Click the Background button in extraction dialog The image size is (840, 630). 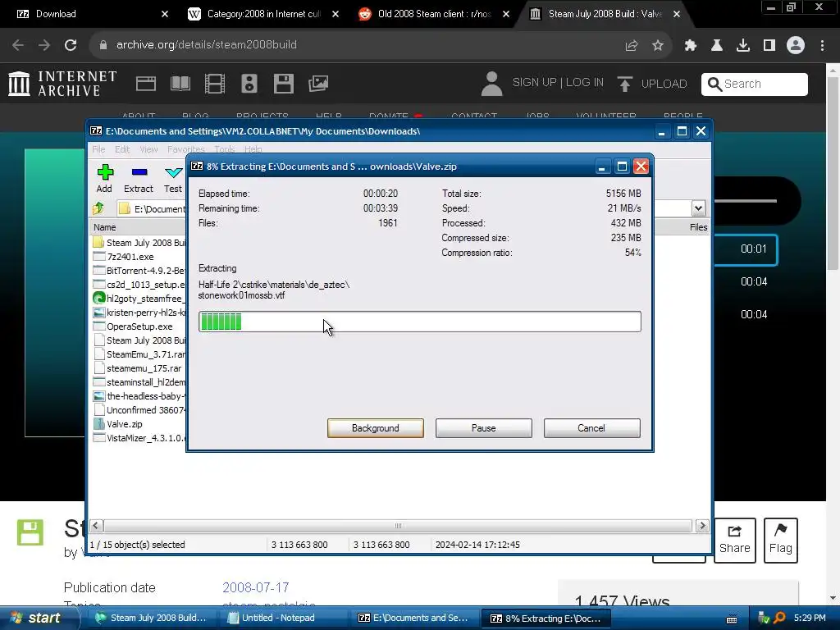pos(376,428)
